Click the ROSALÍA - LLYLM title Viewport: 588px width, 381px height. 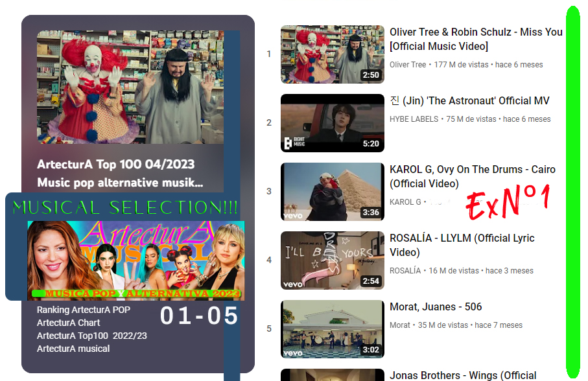coord(462,245)
